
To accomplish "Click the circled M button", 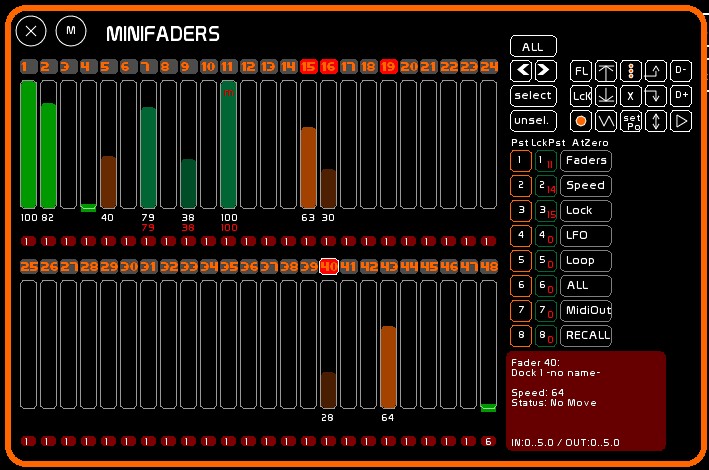I will (x=71, y=31).
